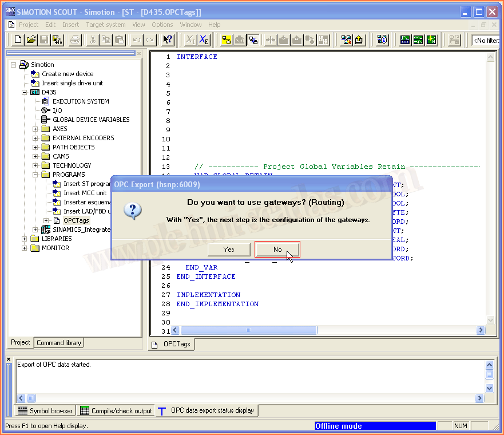This screenshot has height=435, width=504.
Task: Click the Insert ST program icon
Action: (x=57, y=184)
